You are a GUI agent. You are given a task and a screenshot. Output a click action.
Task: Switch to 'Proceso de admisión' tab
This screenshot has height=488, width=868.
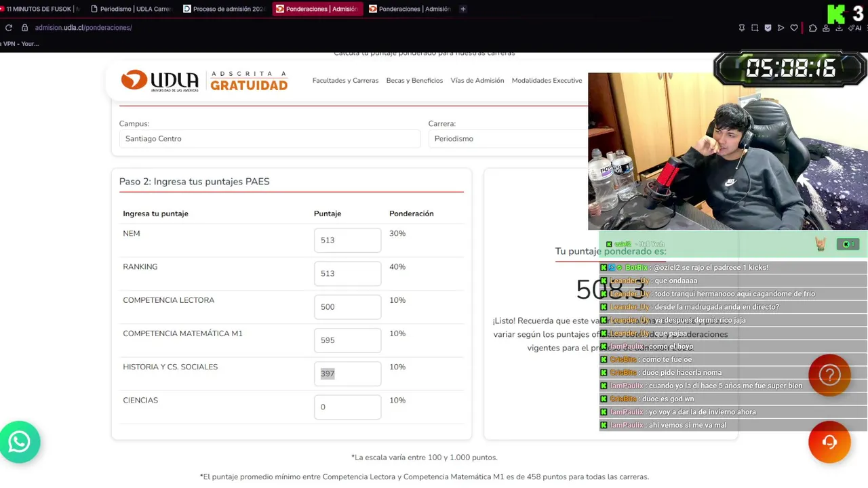[x=224, y=9]
